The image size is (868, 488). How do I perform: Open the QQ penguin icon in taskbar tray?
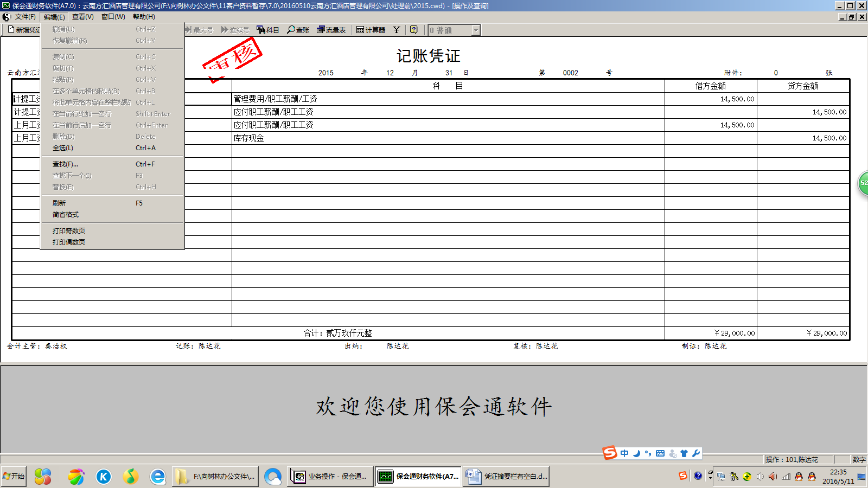[797, 477]
